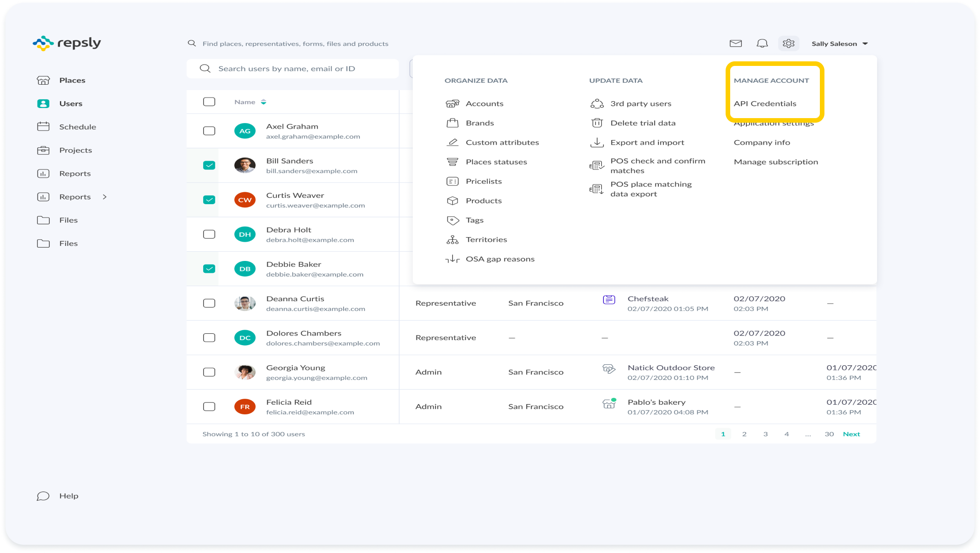Click the Export and import download icon
This screenshot has height=553, width=980.
(597, 142)
